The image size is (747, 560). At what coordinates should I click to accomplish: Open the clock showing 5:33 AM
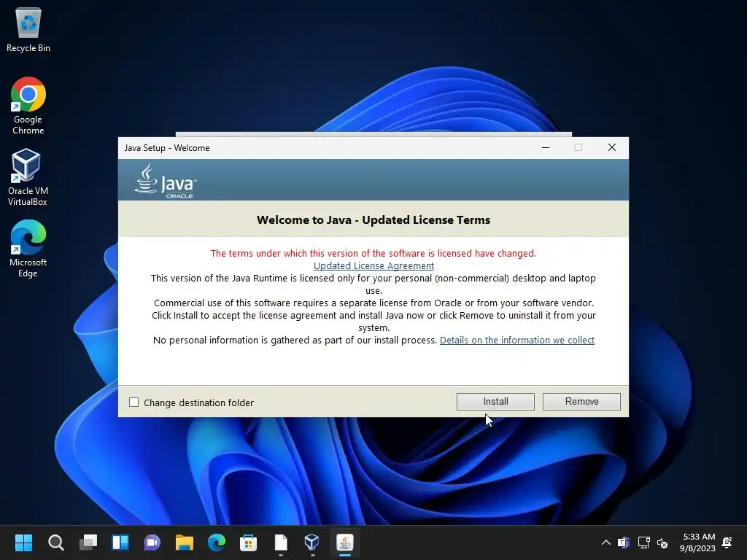point(698,542)
